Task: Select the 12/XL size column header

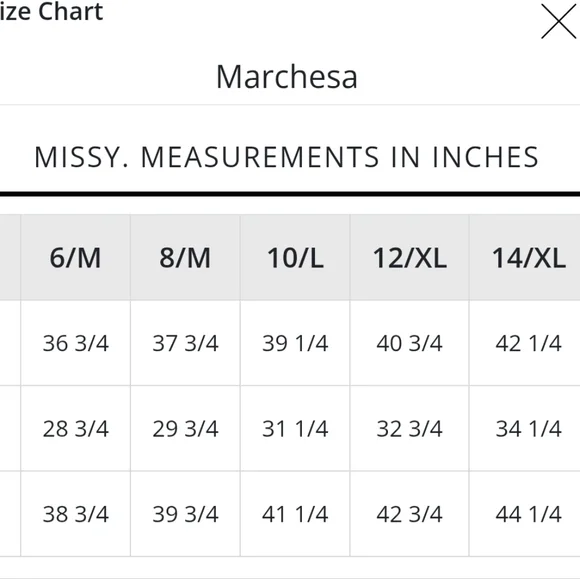Action: pyautogui.click(x=409, y=257)
